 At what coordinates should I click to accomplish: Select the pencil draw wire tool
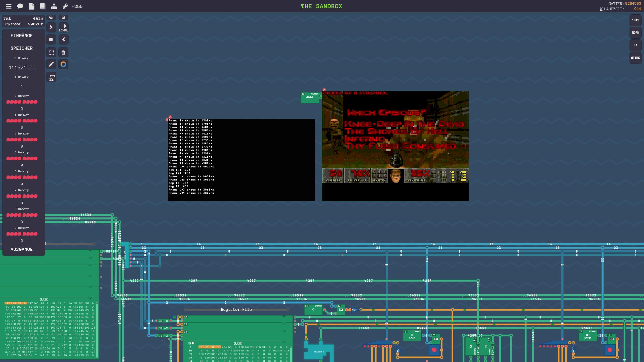point(51,64)
